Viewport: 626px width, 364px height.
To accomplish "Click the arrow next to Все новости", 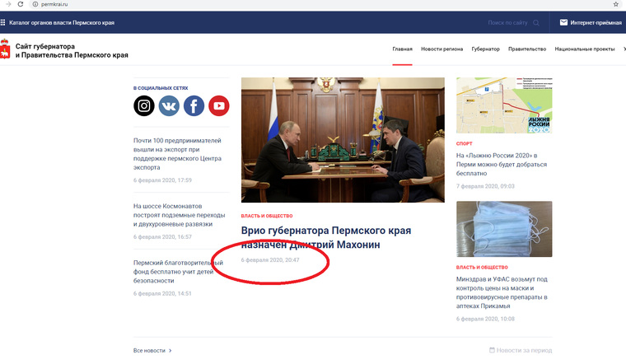I will (x=170, y=351).
